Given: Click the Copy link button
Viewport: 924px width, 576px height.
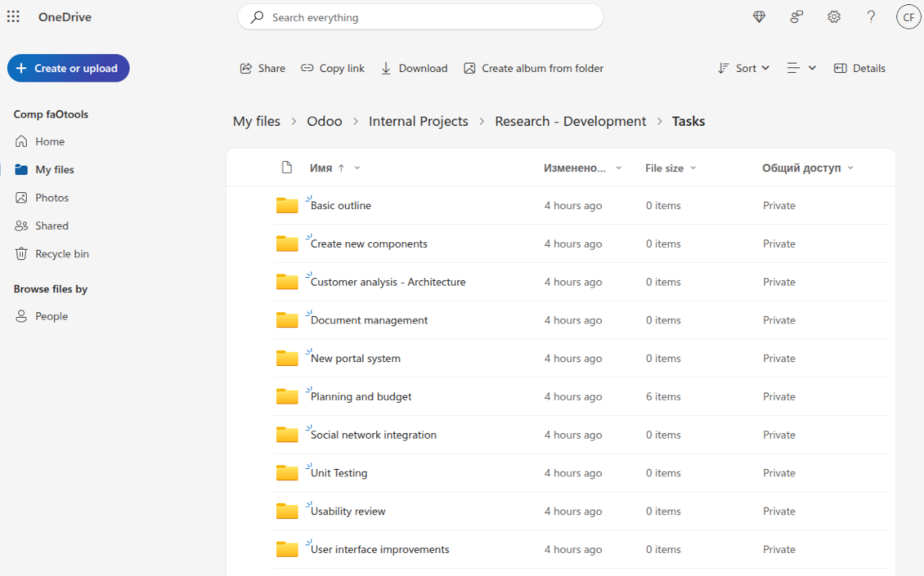Looking at the screenshot, I should (332, 69).
